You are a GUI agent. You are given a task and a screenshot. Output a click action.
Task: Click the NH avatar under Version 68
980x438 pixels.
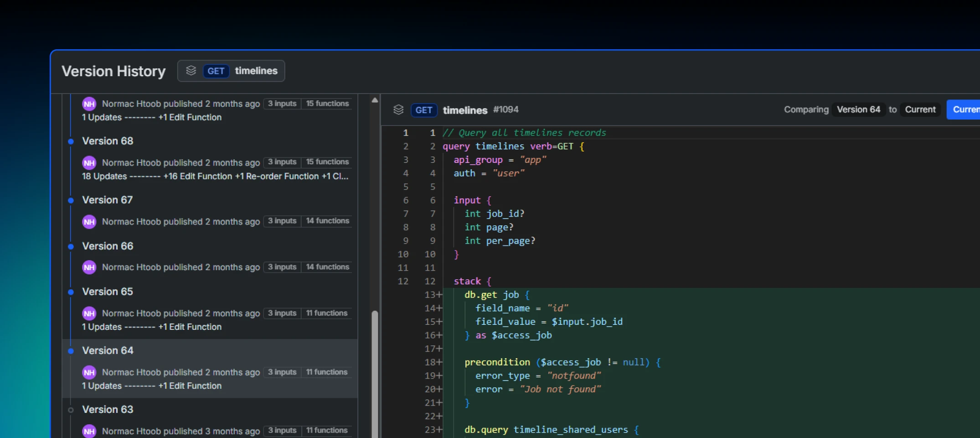click(89, 163)
